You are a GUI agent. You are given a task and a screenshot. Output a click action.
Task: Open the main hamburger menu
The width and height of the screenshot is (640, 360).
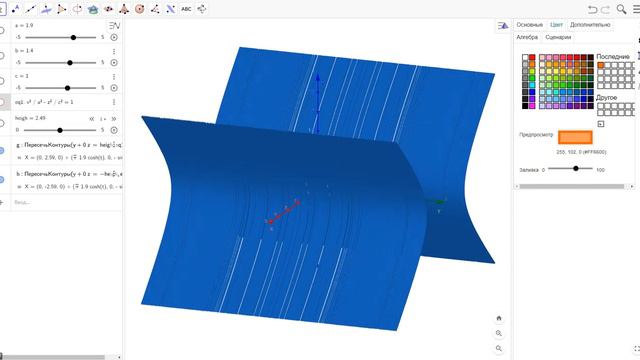(636, 9)
